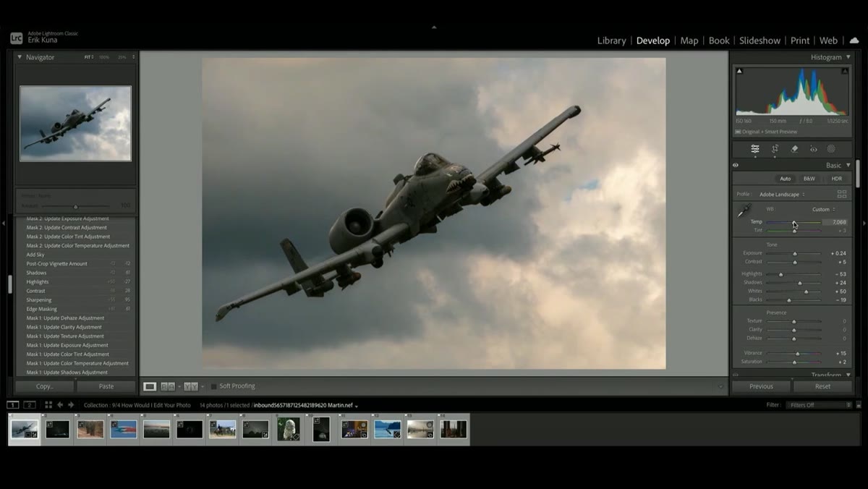This screenshot has height=489, width=868.
Task: Enable HDR editing mode
Action: pyautogui.click(x=836, y=179)
